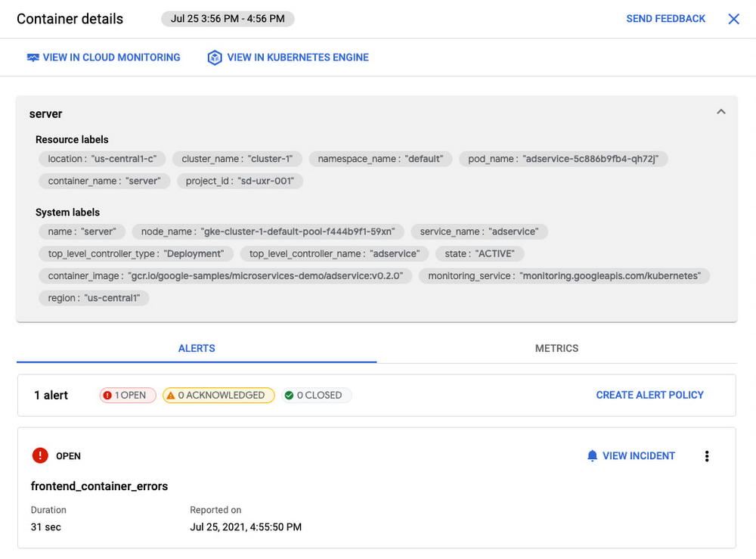Click the monitoring_service googleapis chip
The width and height of the screenshot is (756, 559).
tap(564, 276)
